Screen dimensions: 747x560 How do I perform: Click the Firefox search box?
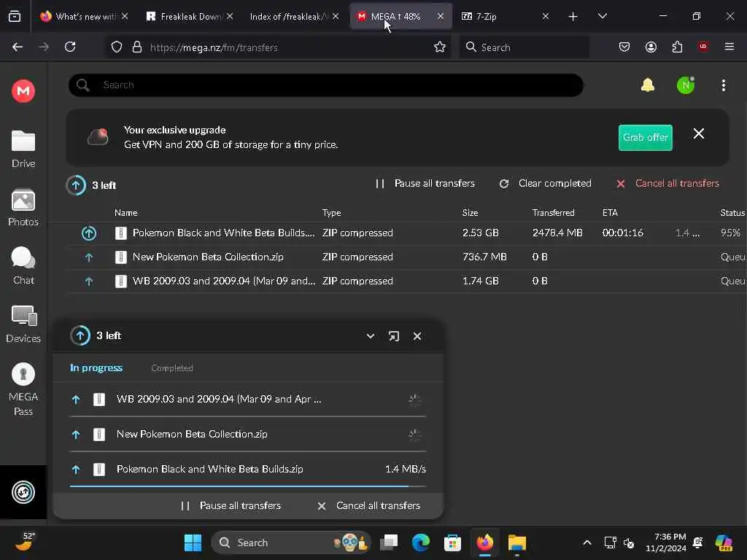(524, 47)
